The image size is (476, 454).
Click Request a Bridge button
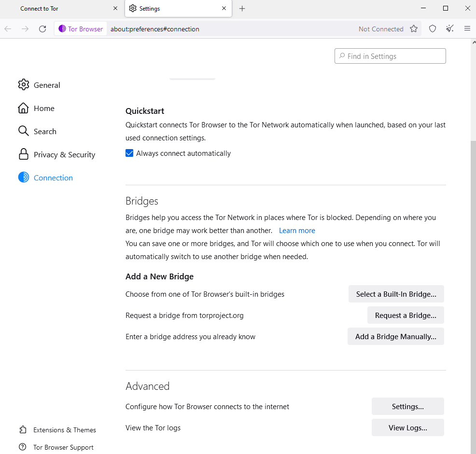click(405, 316)
